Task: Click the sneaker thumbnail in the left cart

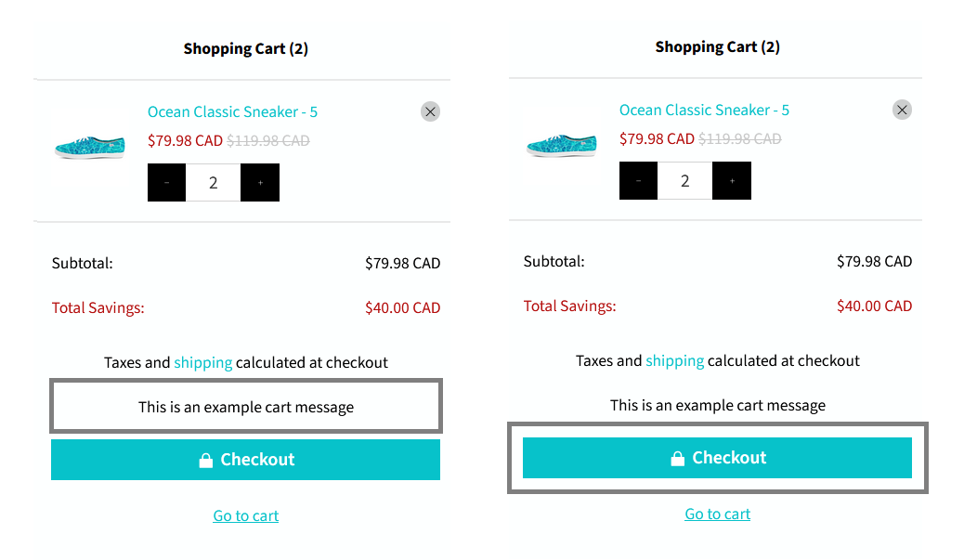Action: pos(90,144)
